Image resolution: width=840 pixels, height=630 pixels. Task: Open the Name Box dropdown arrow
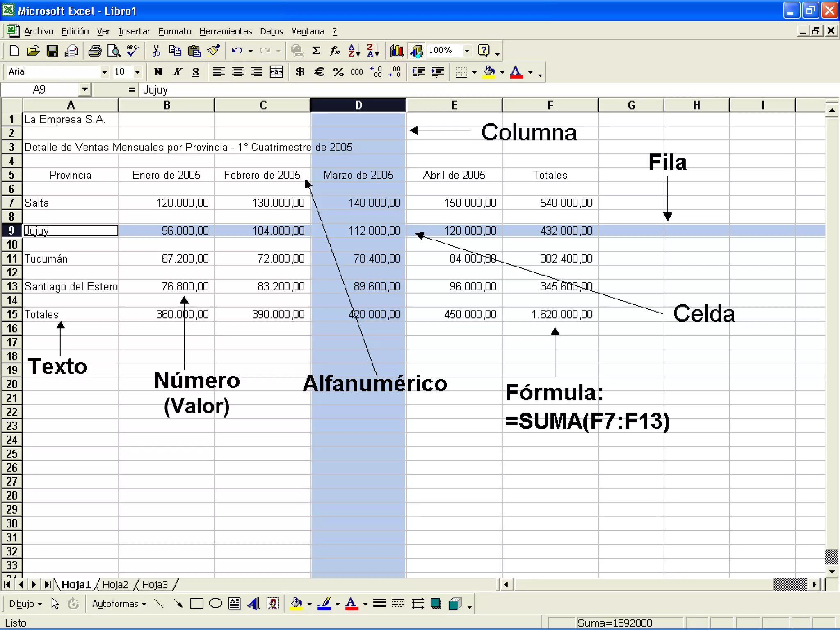pos(84,89)
